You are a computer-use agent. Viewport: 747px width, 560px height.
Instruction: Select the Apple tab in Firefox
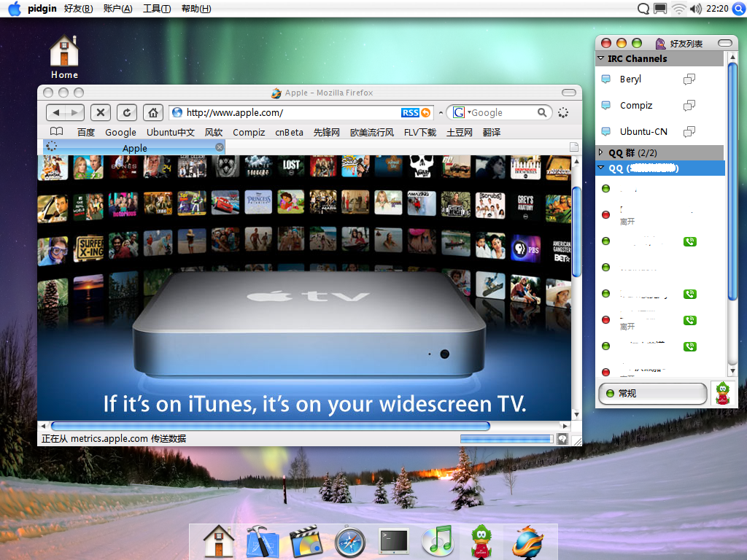coord(134,147)
